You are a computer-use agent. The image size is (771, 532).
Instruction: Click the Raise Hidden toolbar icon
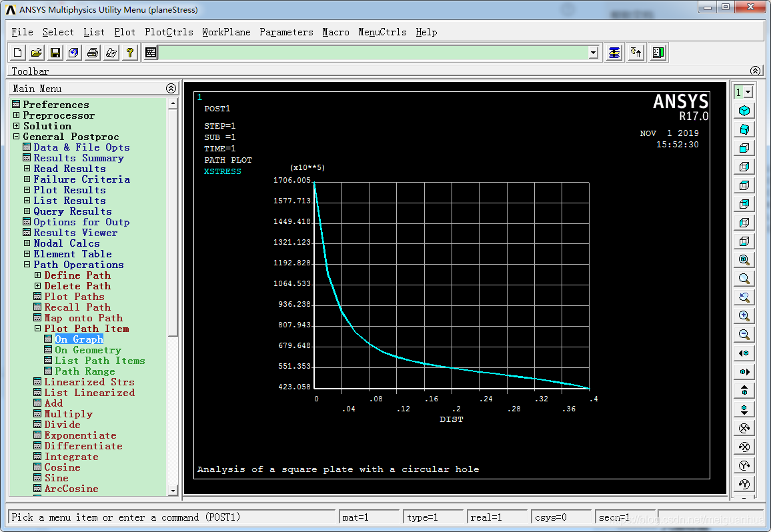(614, 53)
